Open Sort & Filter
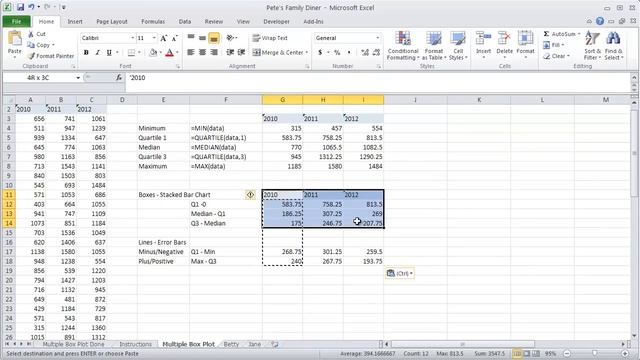 pos(592,45)
